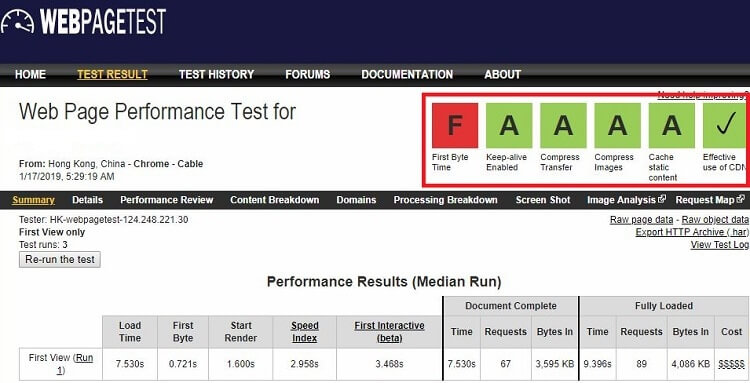The height and width of the screenshot is (383, 750).
Task: Open ABOUT in the top navigation
Action: (502, 75)
